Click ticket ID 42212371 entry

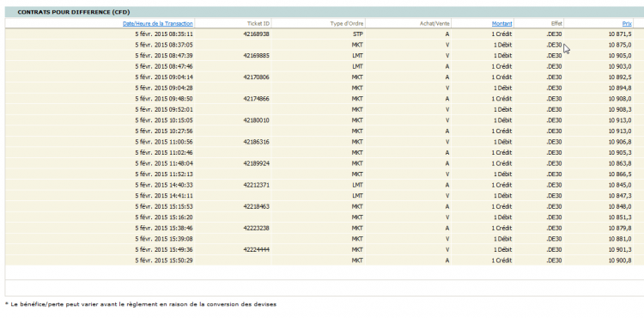click(256, 185)
